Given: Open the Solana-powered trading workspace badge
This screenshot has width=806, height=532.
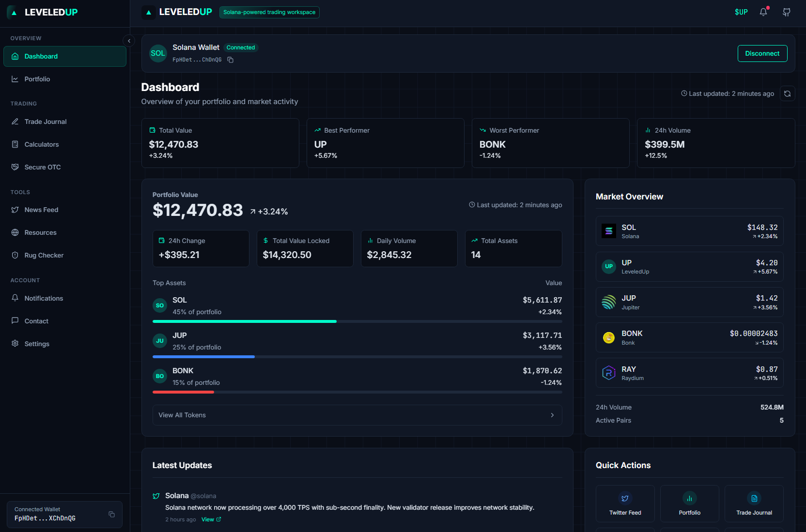Looking at the screenshot, I should [269, 12].
